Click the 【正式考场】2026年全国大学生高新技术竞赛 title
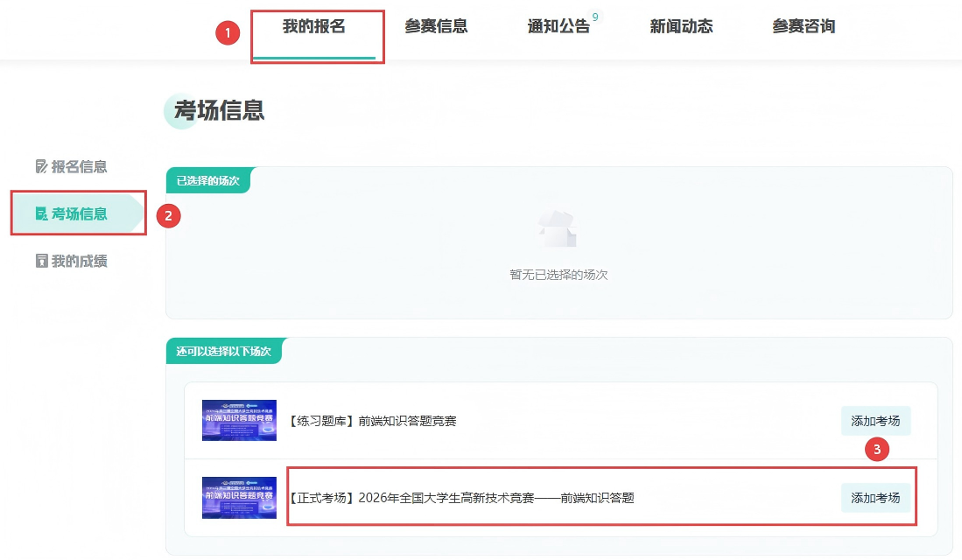The image size is (962, 560). tap(461, 498)
